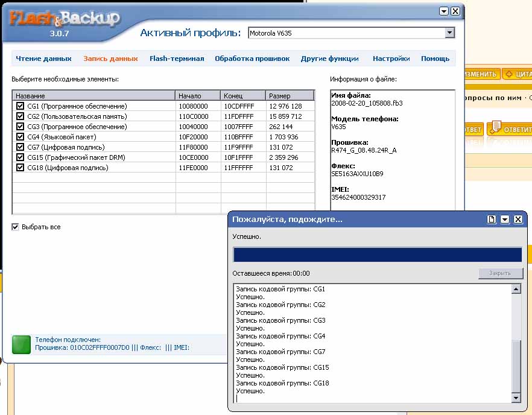
Task: Click status text 'Прошивка: 010C02FFFF0007D0'
Action: (83, 347)
